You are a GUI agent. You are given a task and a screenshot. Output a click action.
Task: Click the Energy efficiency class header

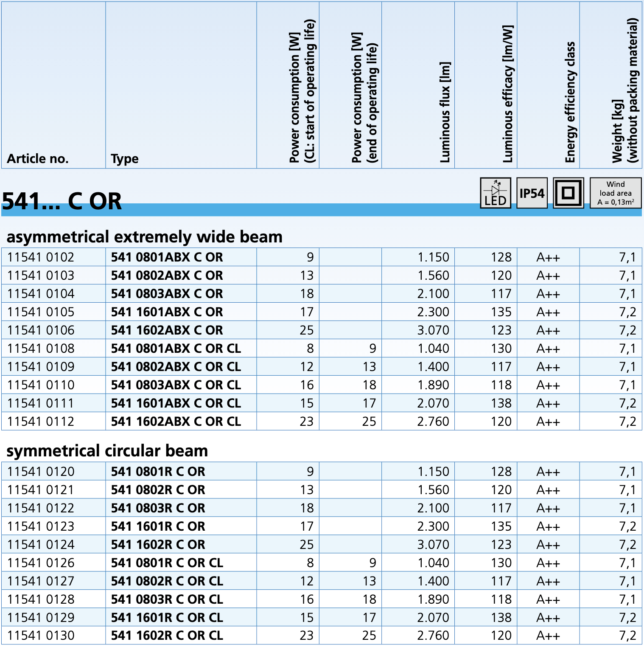point(570,102)
